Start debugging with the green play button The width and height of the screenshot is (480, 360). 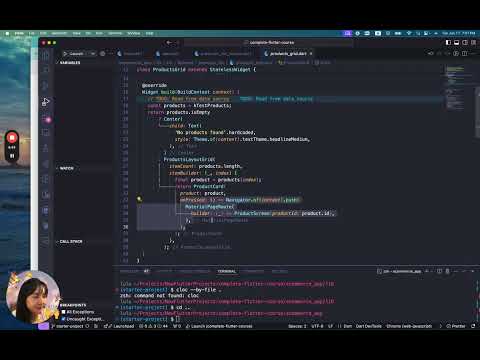click(65, 54)
